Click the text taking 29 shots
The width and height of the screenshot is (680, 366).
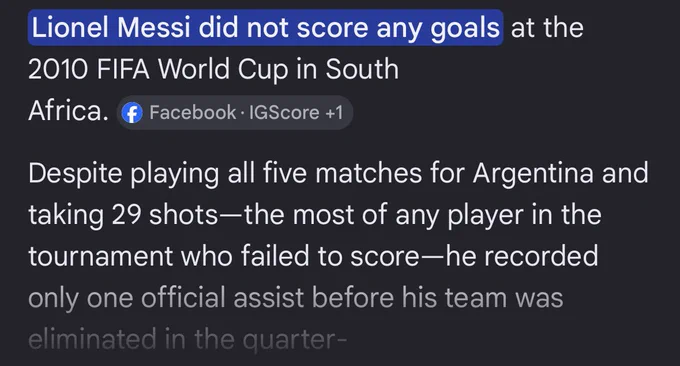pos(123,215)
